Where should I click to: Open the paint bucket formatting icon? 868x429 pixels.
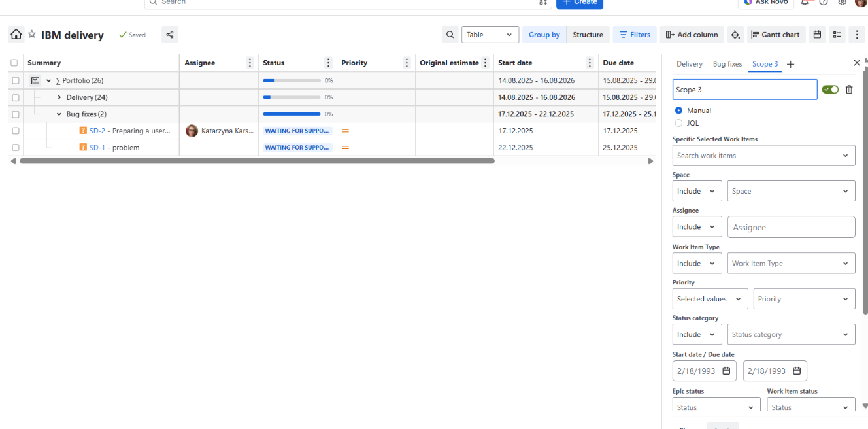(x=735, y=35)
